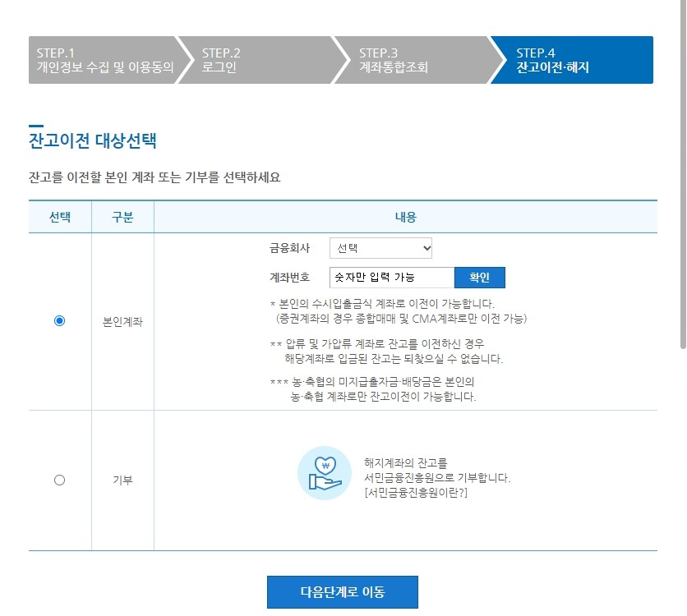This screenshot has width=687, height=616.
Task: Go to STEP.2 로그인 step
Action: click(263, 60)
